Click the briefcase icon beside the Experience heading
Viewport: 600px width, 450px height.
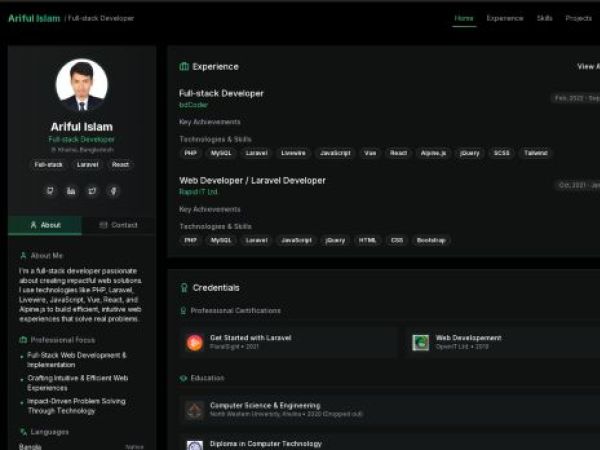(x=184, y=67)
